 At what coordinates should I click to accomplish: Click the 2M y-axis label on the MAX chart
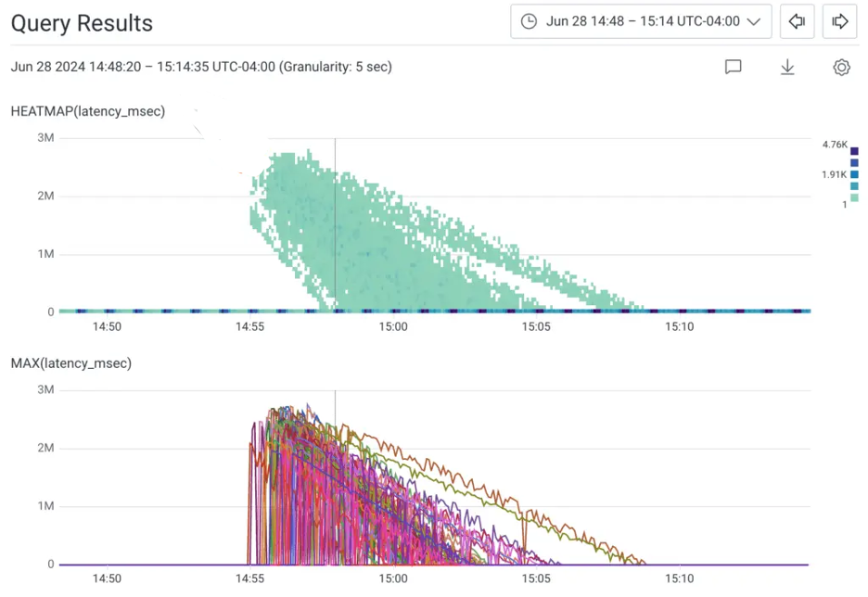coord(46,448)
